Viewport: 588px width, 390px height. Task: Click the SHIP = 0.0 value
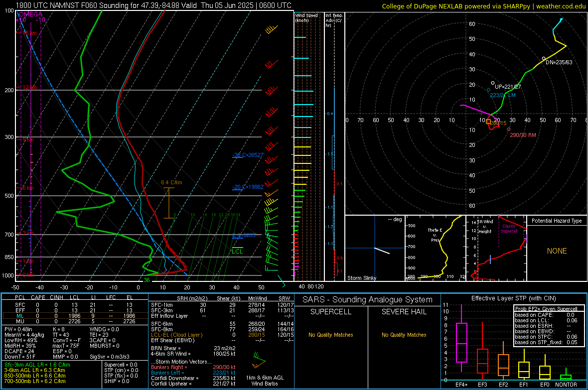point(117,381)
